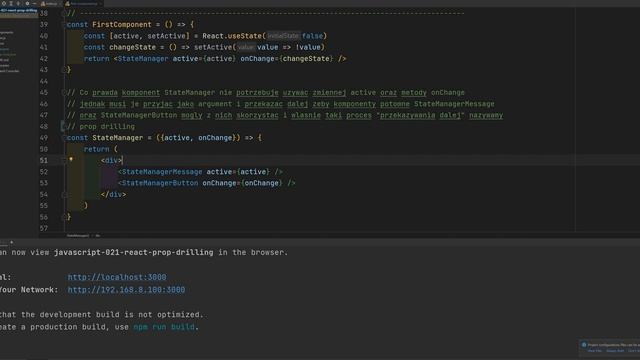Click the 'npm run build' text in terminal
The width and height of the screenshot is (640, 360).
point(164,327)
